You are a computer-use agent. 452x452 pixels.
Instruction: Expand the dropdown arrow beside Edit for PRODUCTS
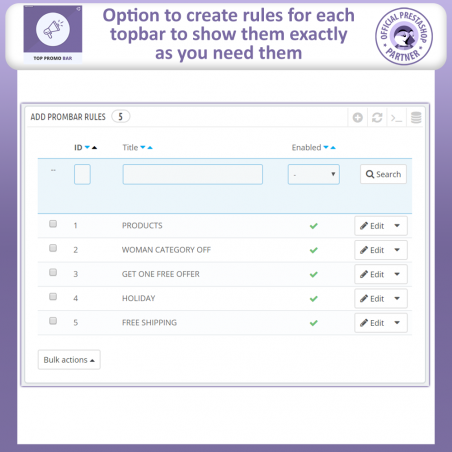(397, 226)
